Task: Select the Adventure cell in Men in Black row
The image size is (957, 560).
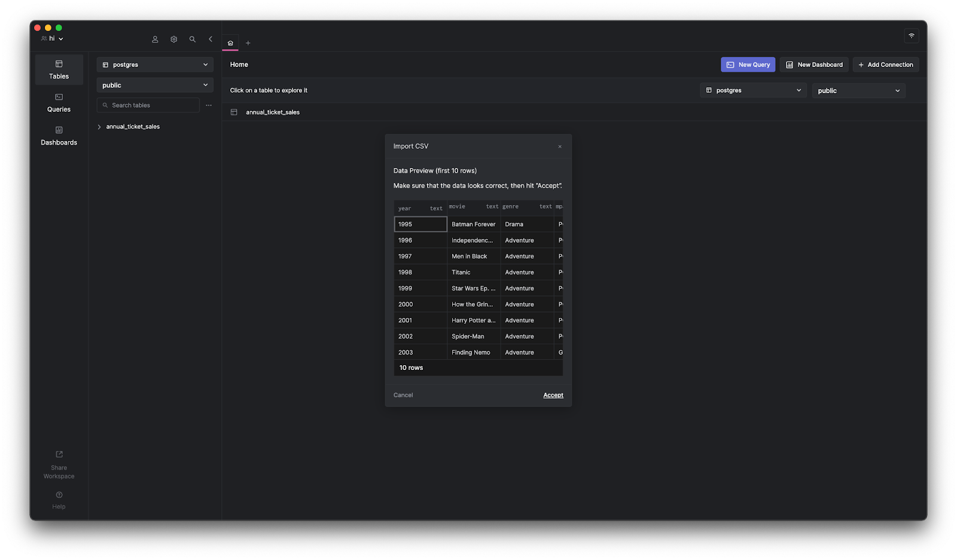Action: pos(528,256)
